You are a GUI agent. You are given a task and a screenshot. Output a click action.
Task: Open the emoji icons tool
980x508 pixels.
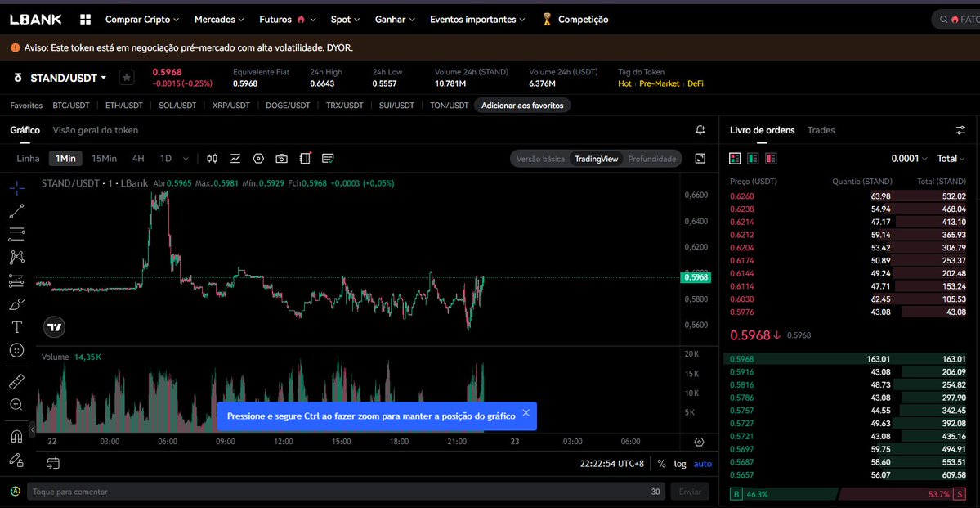[x=17, y=350]
